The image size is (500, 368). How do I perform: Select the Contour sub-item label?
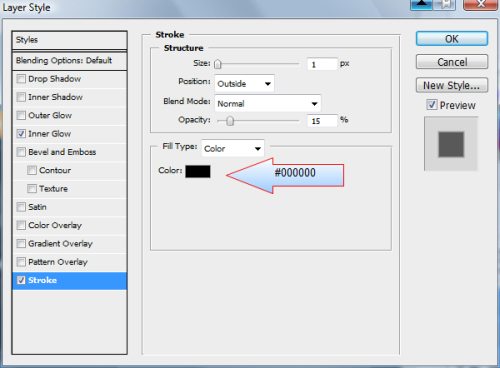[x=55, y=170]
